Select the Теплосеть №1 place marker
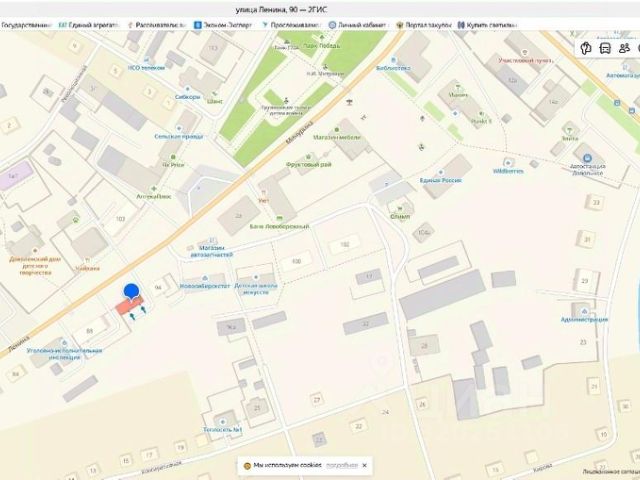 (222, 422)
